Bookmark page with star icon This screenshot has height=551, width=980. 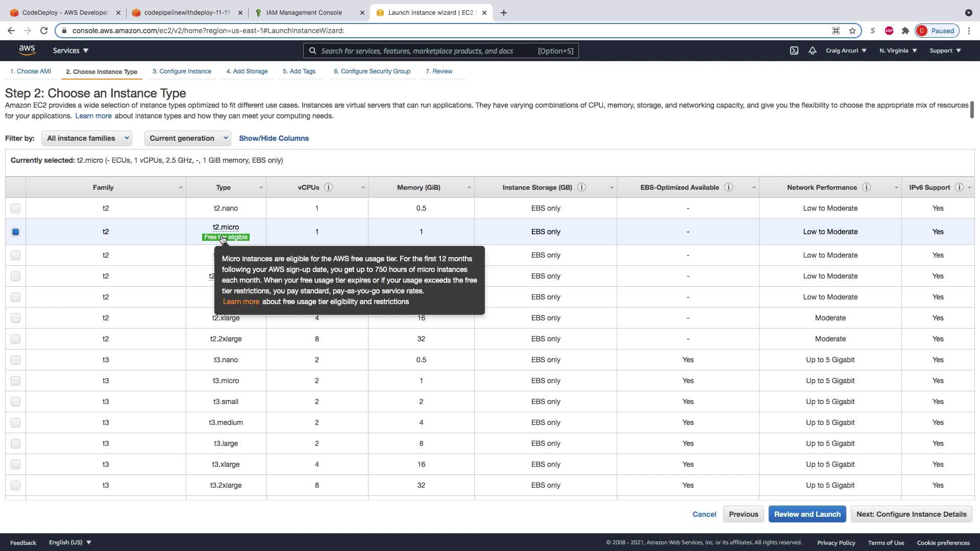(852, 31)
